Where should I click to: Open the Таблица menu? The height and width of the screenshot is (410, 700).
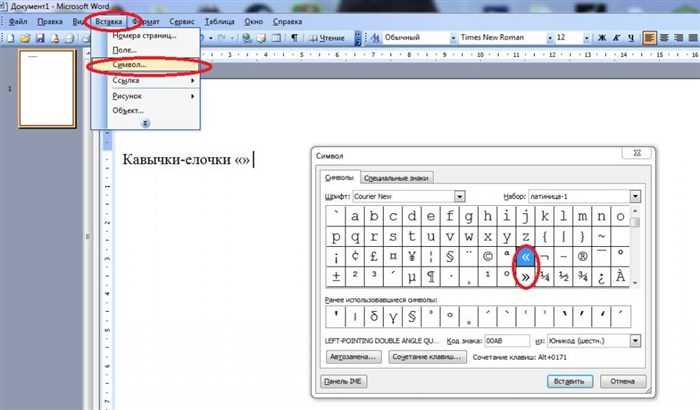(x=219, y=21)
